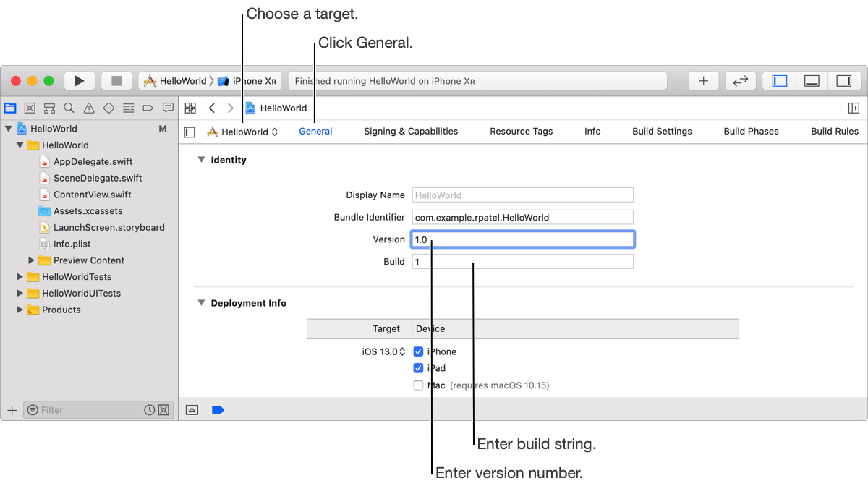
Task: Open SceneDelegate.swift file
Action: [90, 178]
